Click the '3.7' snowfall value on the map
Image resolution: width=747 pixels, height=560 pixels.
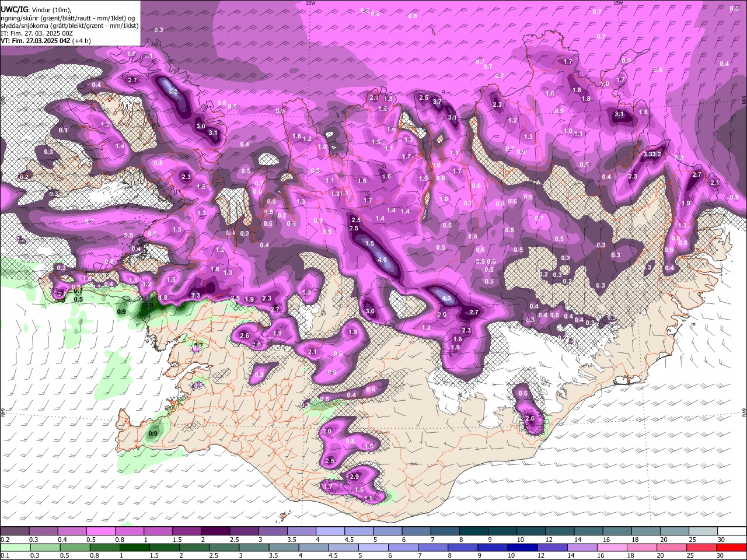[x=437, y=101]
